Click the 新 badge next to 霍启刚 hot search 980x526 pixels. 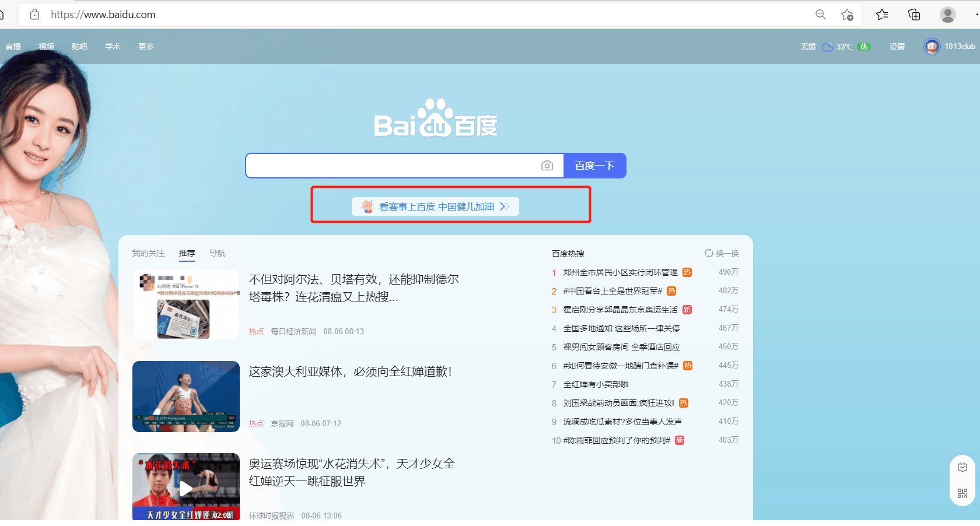[x=687, y=310]
